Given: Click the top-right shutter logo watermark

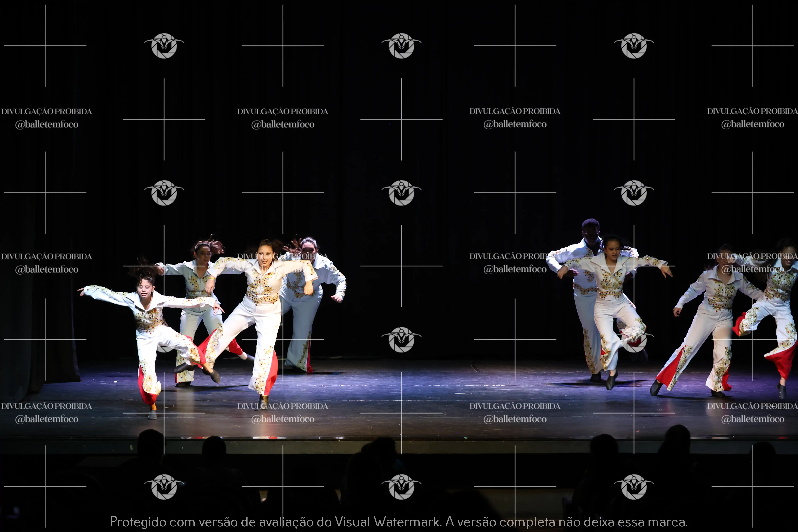Looking at the screenshot, I should [x=634, y=46].
